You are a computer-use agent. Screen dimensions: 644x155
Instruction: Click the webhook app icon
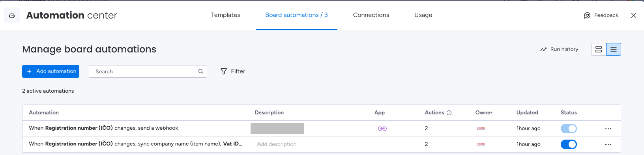382,129
